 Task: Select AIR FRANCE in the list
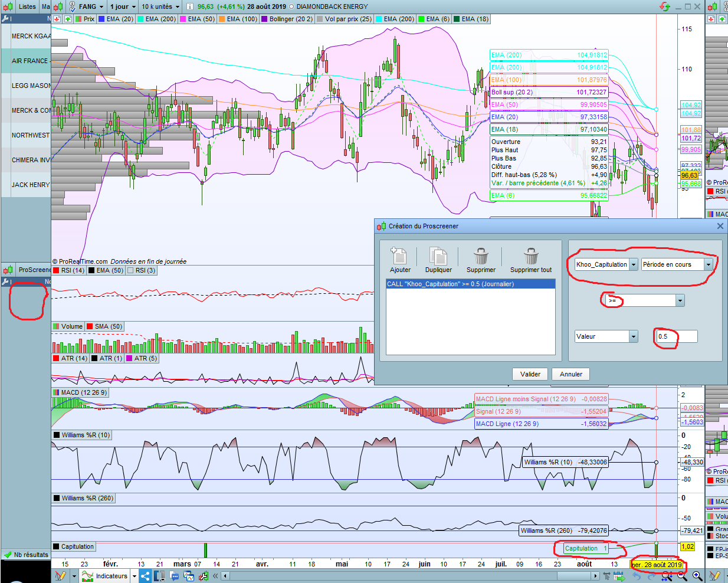pos(26,61)
